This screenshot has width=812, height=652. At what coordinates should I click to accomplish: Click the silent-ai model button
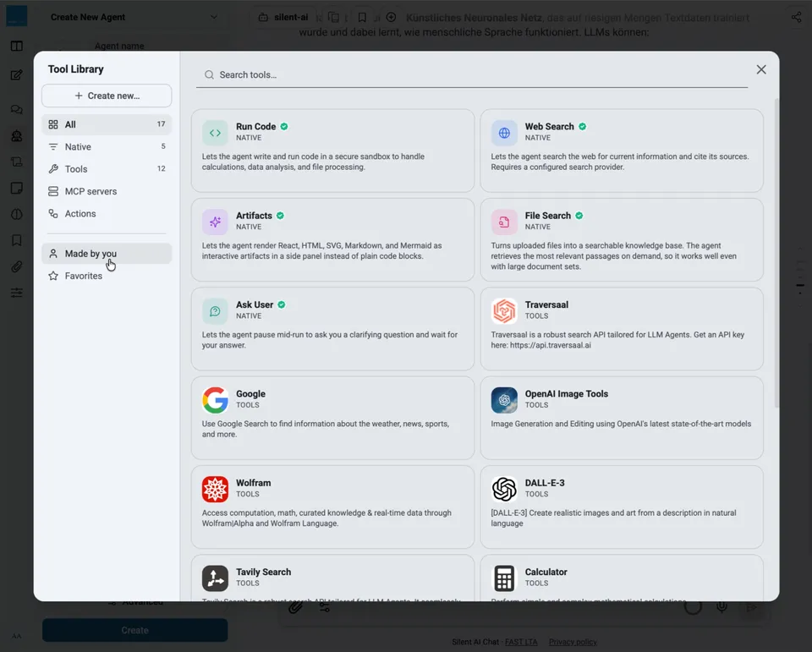click(x=284, y=17)
